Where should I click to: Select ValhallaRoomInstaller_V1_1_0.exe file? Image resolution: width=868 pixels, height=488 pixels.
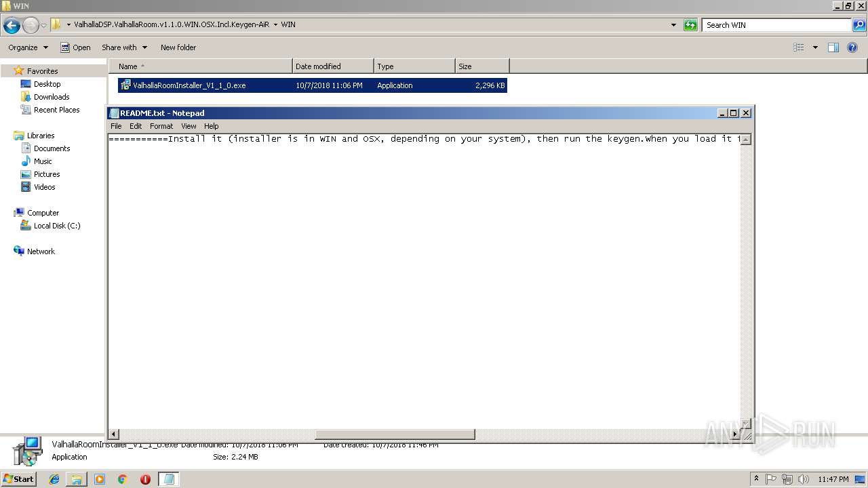tap(313, 85)
